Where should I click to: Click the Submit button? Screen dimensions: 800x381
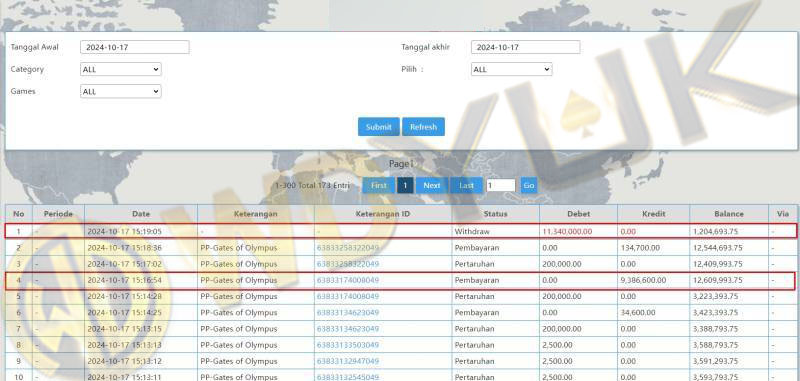(379, 127)
